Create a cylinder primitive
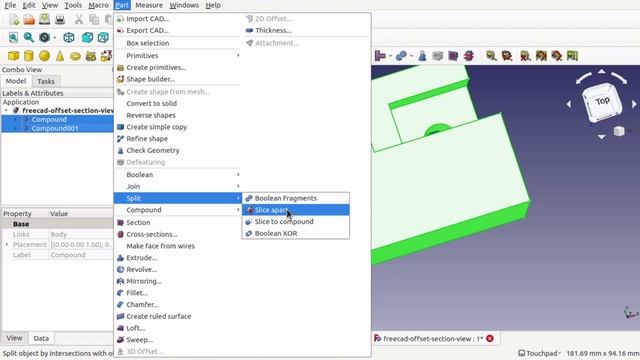 (x=29, y=56)
